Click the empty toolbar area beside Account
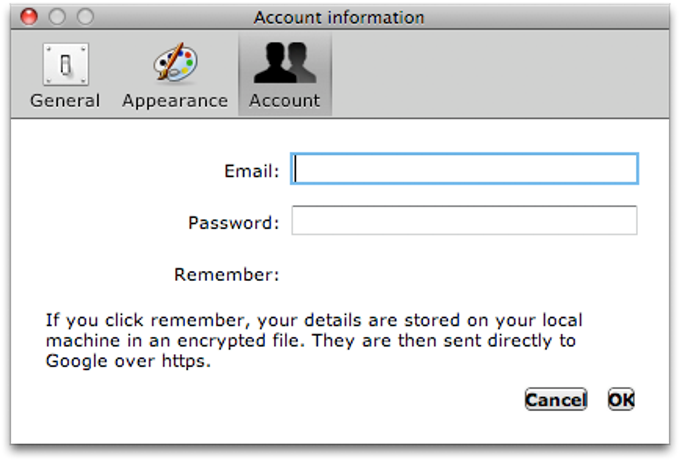The width and height of the screenshot is (680, 461). click(499, 74)
